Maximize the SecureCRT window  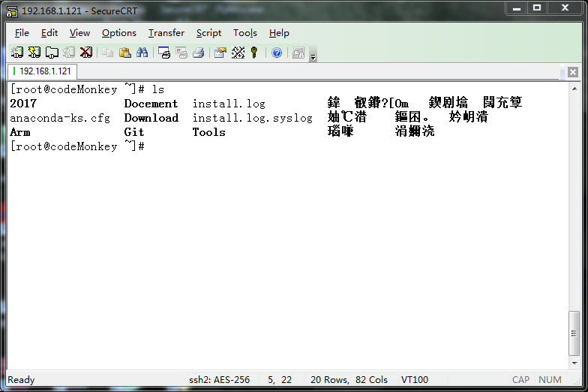[x=537, y=8]
